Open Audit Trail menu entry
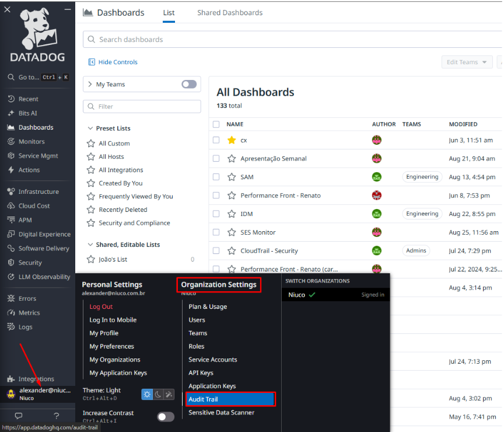The height and width of the screenshot is (432, 504). (x=230, y=399)
